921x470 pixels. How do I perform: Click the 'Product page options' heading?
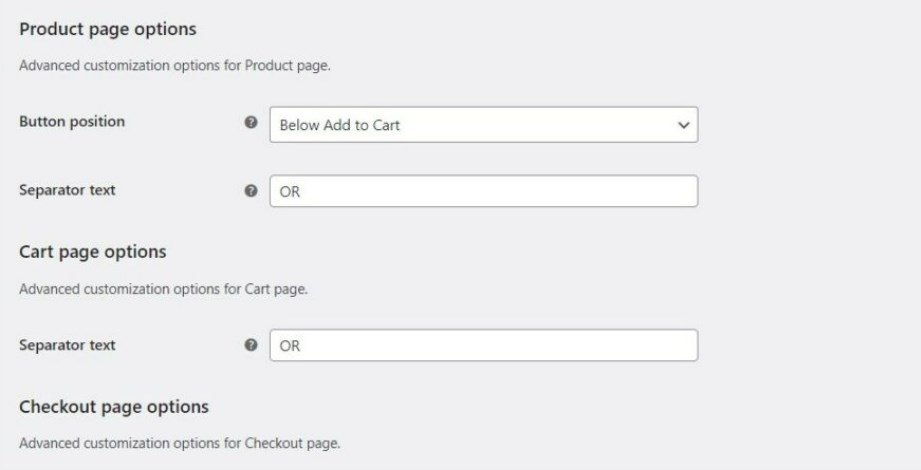point(107,29)
